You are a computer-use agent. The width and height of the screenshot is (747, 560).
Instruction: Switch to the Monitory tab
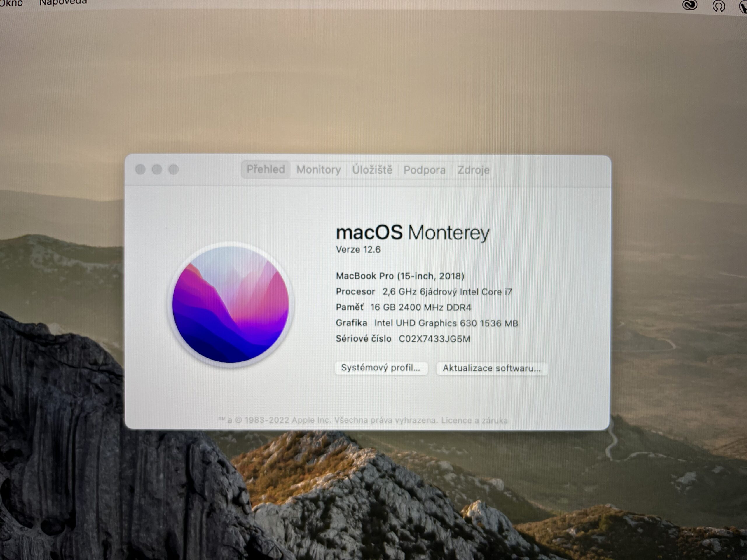click(x=318, y=170)
